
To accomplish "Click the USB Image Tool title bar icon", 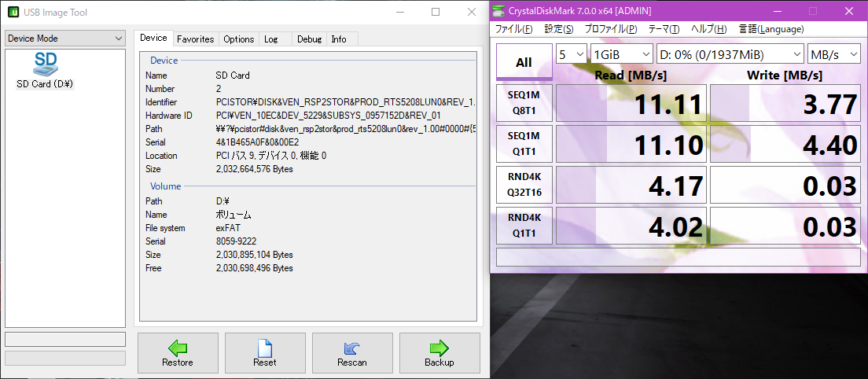I will coord(13,12).
